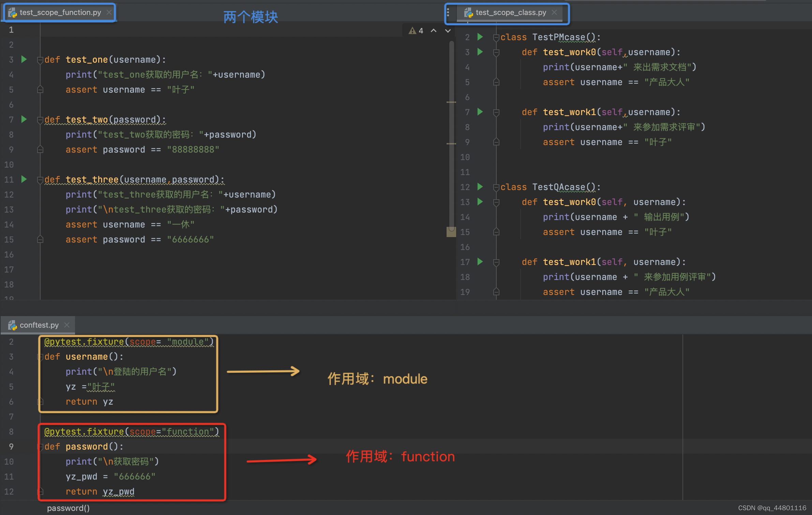Click warning count 4 in inspection widget

421,31
